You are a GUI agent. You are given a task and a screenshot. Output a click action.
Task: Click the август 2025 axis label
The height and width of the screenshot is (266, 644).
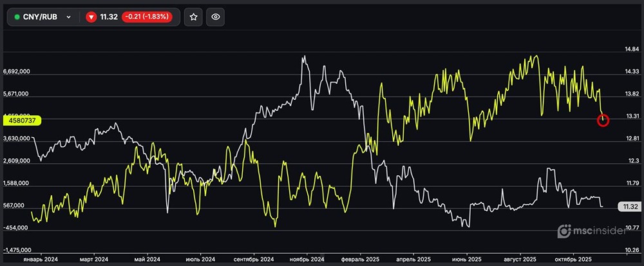520,260
